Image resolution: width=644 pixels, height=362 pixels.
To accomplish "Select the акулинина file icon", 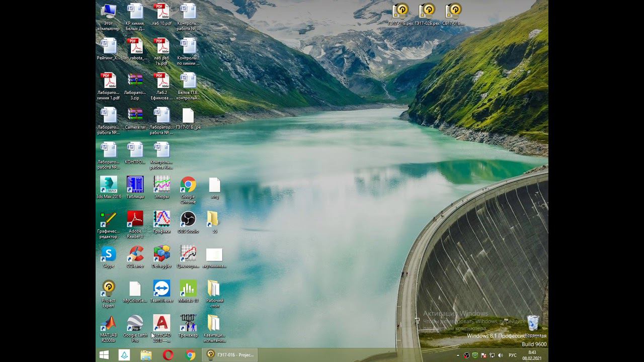I will [x=214, y=257].
